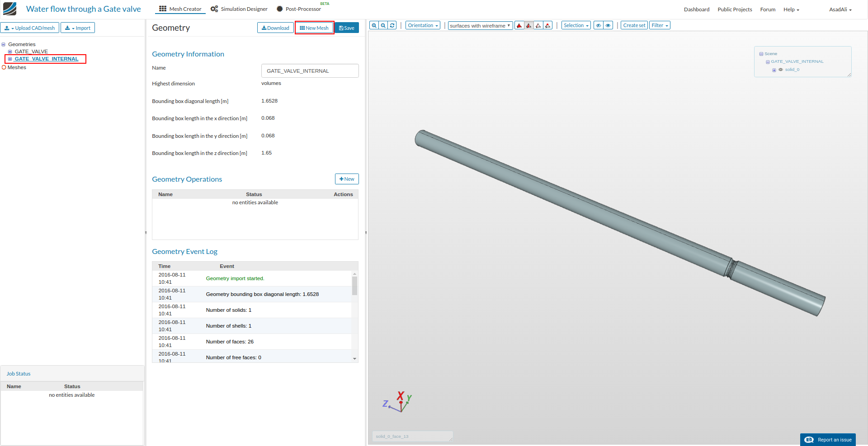Click the event log scroll-up arrow
The width and height of the screenshot is (868, 446).
click(x=355, y=274)
